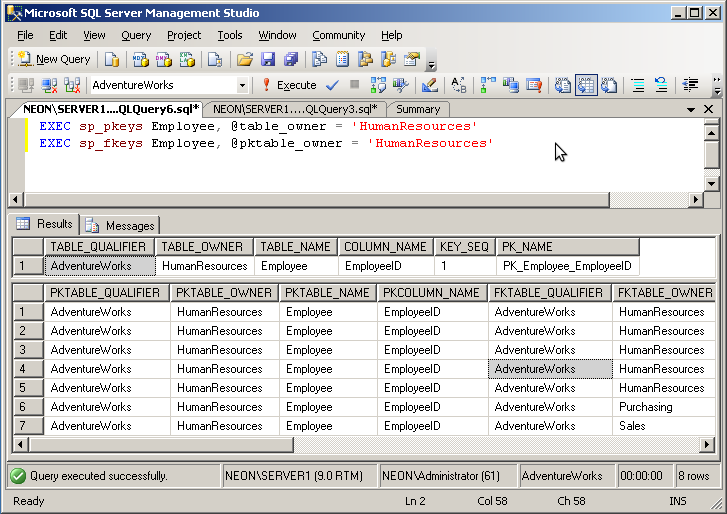Click the editor horizontal scrollbar right arrow
This screenshot has width=727, height=514.
[695, 200]
